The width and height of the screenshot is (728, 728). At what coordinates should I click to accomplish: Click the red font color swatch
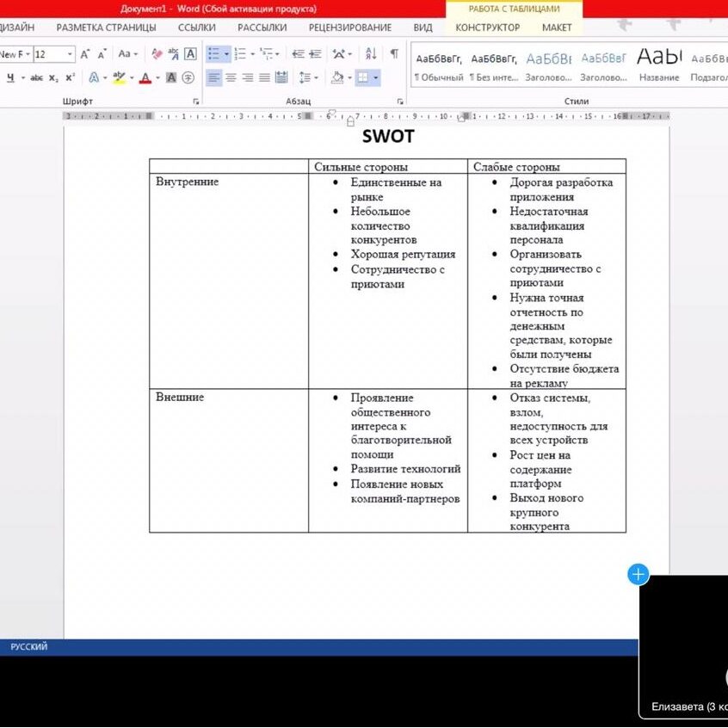(x=145, y=77)
